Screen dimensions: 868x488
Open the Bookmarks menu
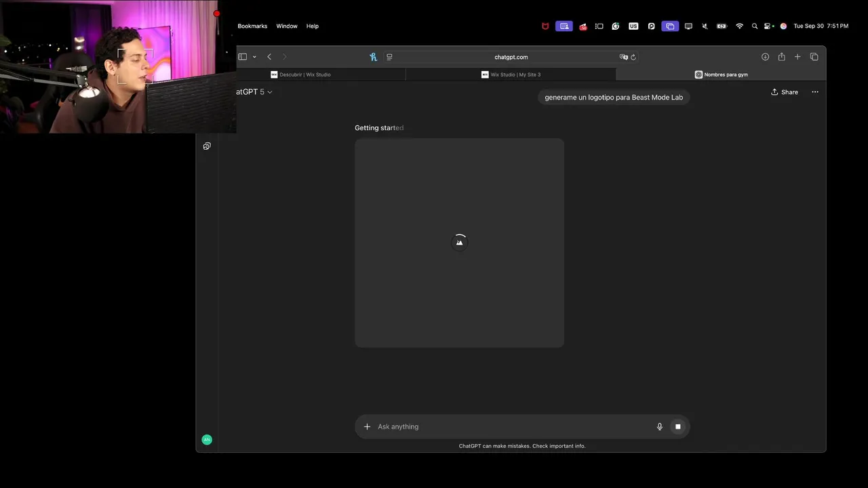click(x=252, y=26)
